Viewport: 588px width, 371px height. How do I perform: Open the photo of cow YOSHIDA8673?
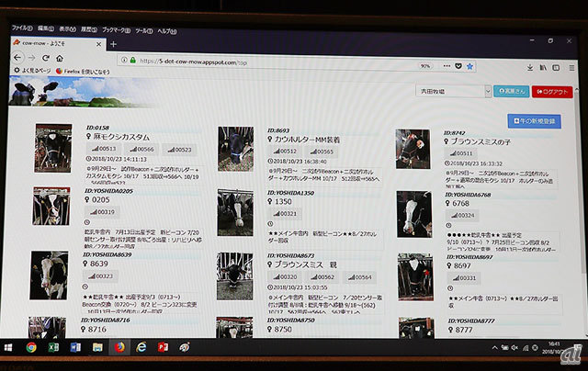(235, 276)
